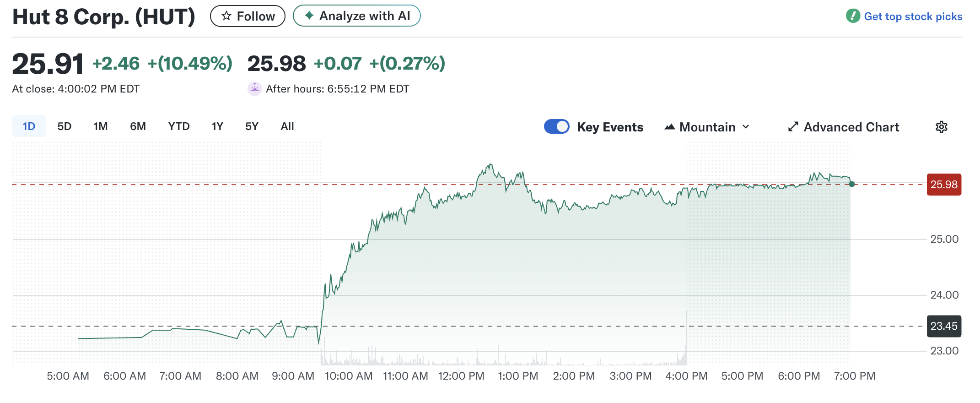This screenshot has height=403, width=980.
Task: Select the 1M range tab
Action: (x=101, y=126)
